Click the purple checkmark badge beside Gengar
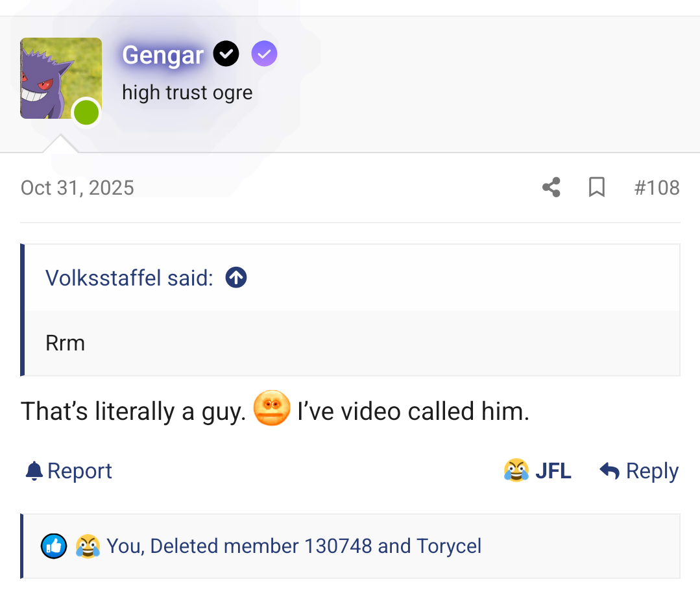This screenshot has width=700, height=599. tap(264, 53)
